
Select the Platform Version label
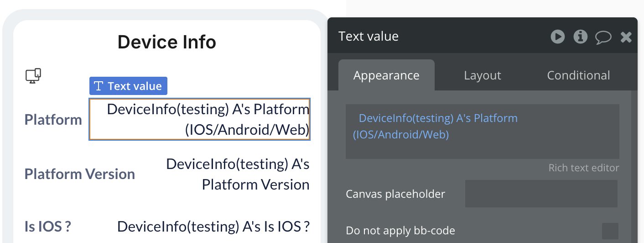(x=80, y=174)
